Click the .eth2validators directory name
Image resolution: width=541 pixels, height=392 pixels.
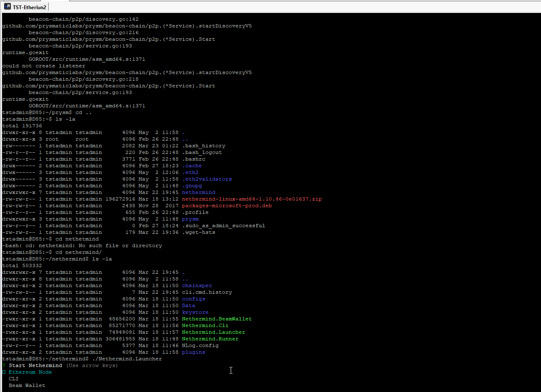click(x=207, y=179)
